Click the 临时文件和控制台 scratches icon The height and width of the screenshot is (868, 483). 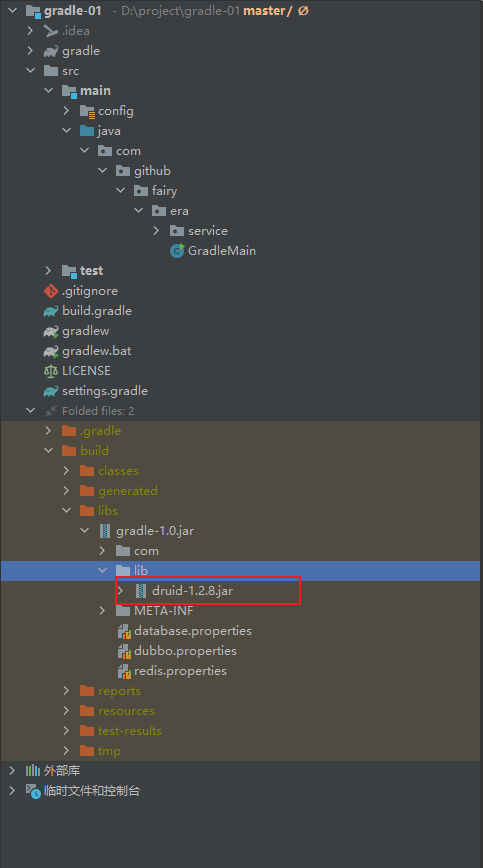(x=33, y=790)
